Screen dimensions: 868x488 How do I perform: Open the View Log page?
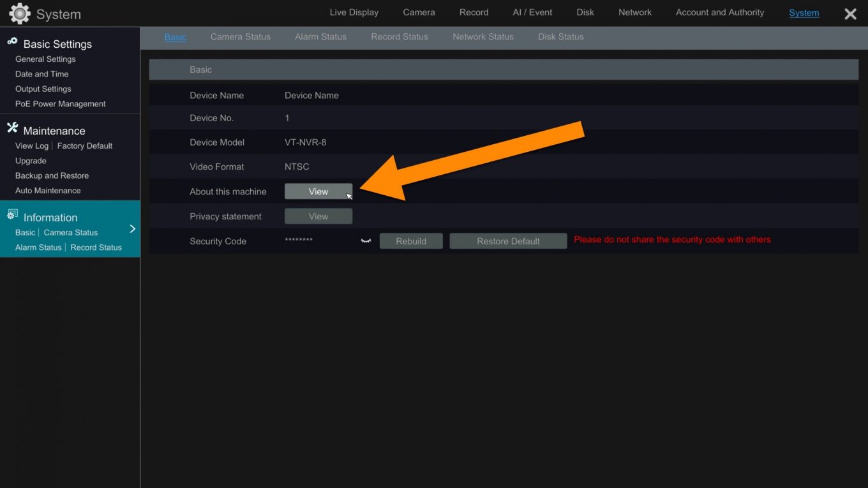click(x=31, y=145)
